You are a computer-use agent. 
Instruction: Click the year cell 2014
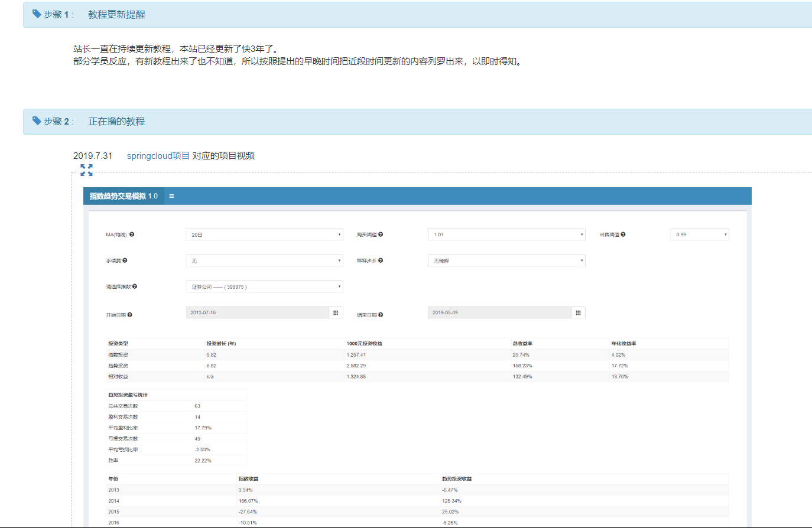pyautogui.click(x=113, y=500)
